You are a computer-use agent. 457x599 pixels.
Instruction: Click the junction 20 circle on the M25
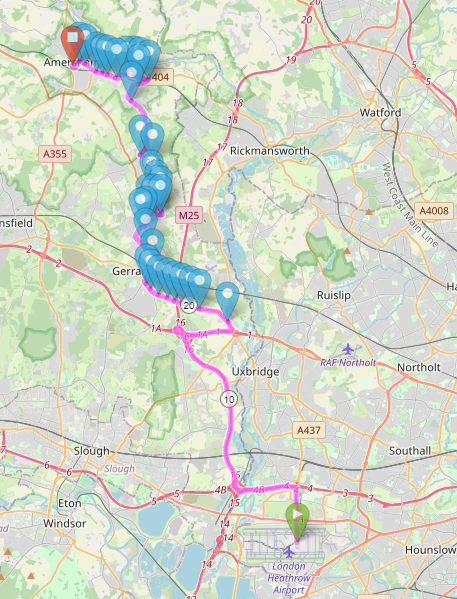189,305
